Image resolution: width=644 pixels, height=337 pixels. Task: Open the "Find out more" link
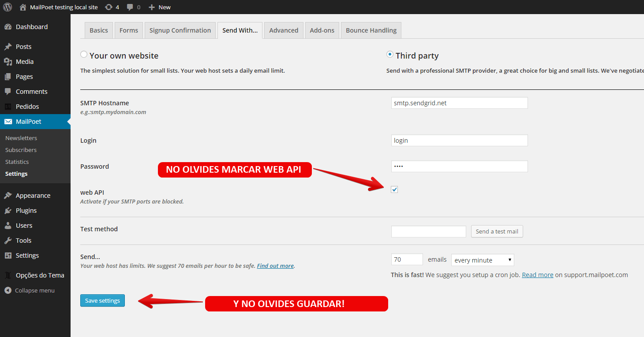point(275,266)
